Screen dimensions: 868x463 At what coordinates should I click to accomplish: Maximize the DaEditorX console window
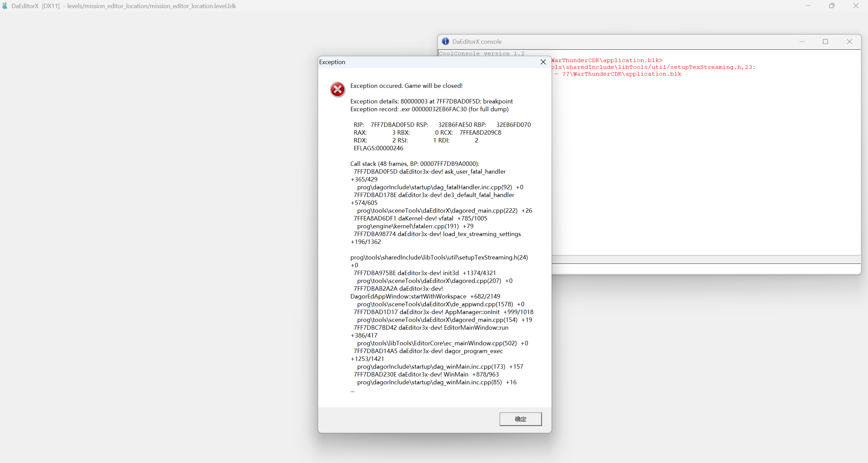[x=825, y=41]
